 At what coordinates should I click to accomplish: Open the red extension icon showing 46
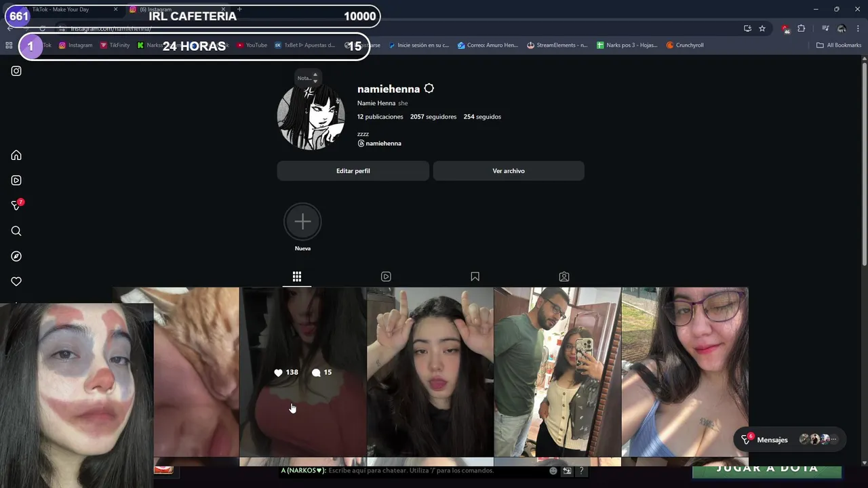pos(785,29)
